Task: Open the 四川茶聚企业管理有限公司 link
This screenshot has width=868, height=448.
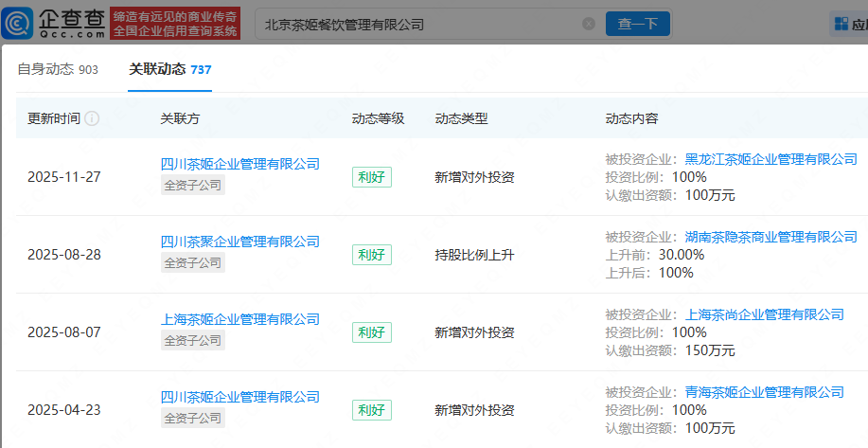Action: tap(240, 242)
